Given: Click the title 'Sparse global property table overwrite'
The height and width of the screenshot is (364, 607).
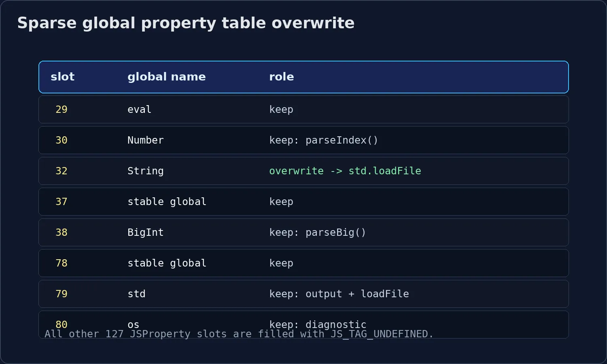Looking at the screenshot, I should 186,23.
